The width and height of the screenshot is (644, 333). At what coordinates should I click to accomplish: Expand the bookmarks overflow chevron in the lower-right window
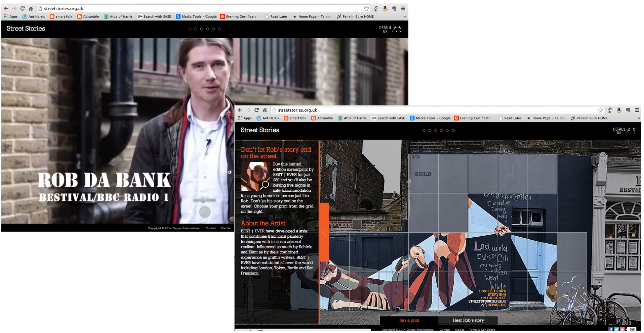click(639, 118)
